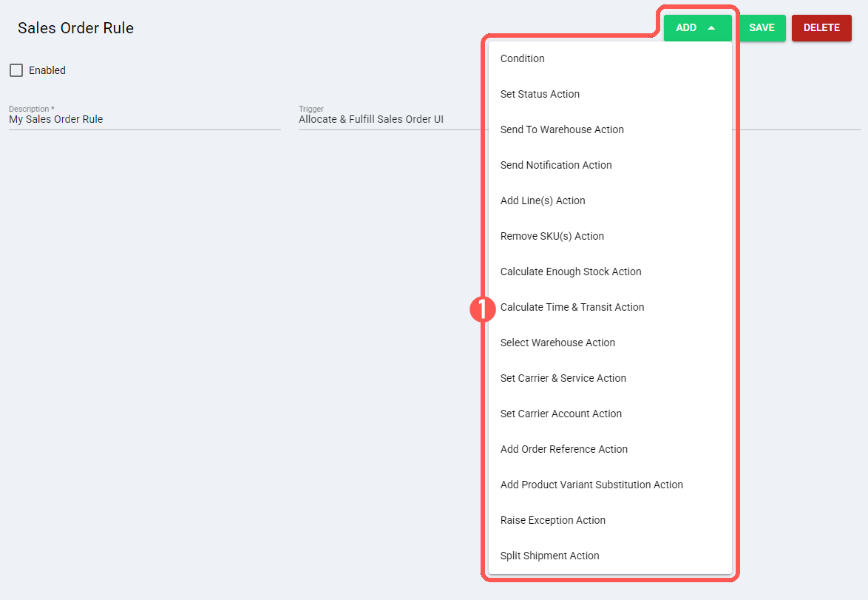Choose Send Notification Action
The width and height of the screenshot is (868, 600).
[610, 165]
